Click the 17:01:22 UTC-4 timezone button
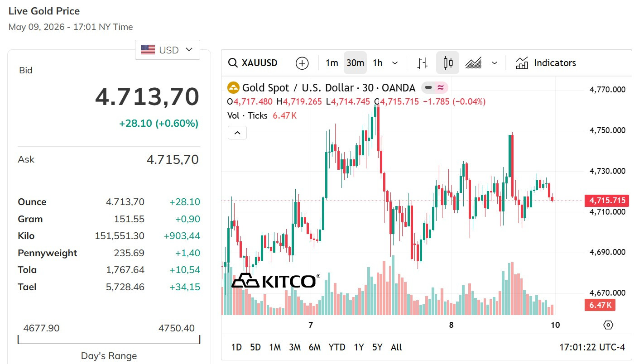 tap(592, 347)
